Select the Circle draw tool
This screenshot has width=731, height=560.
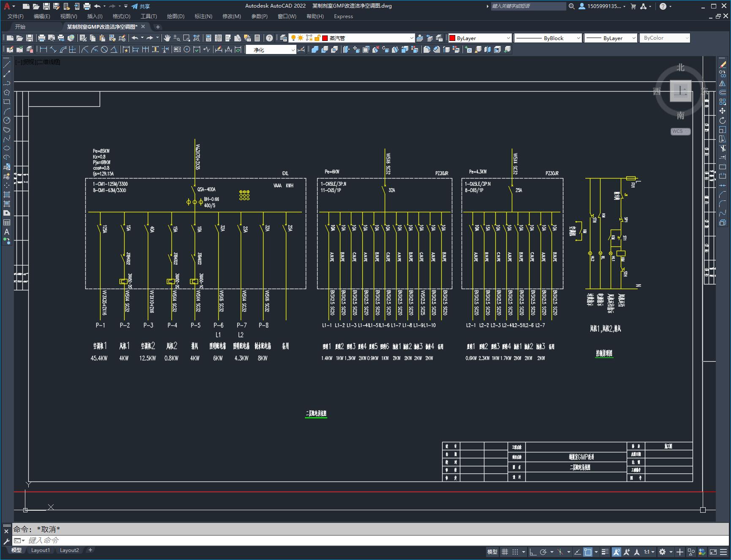[x=7, y=120]
